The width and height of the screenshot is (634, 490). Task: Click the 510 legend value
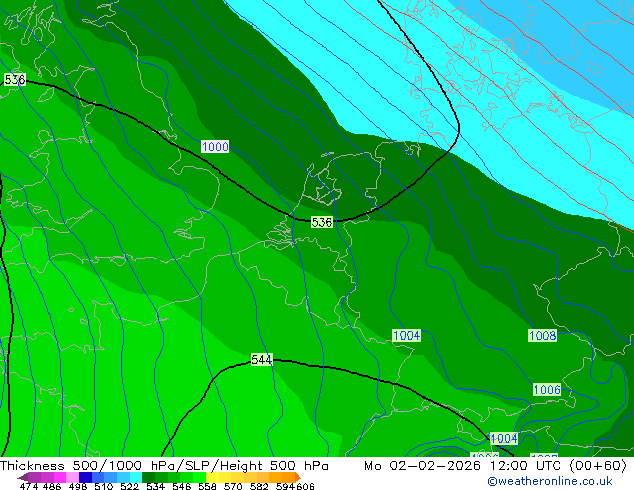click(104, 486)
